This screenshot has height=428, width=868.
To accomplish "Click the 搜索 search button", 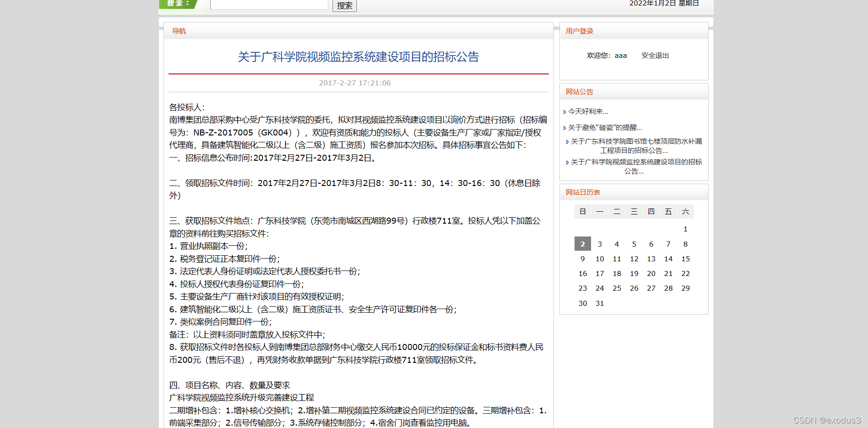I will [x=344, y=5].
